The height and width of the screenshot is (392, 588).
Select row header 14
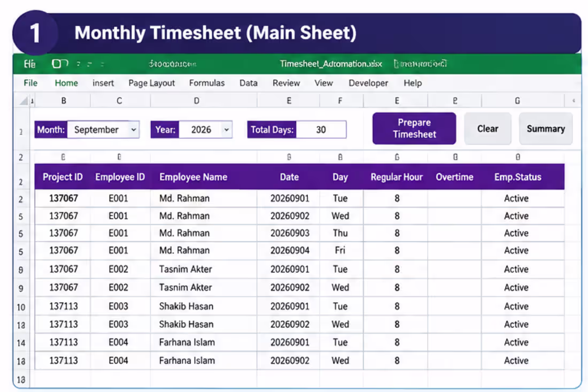pos(21,343)
